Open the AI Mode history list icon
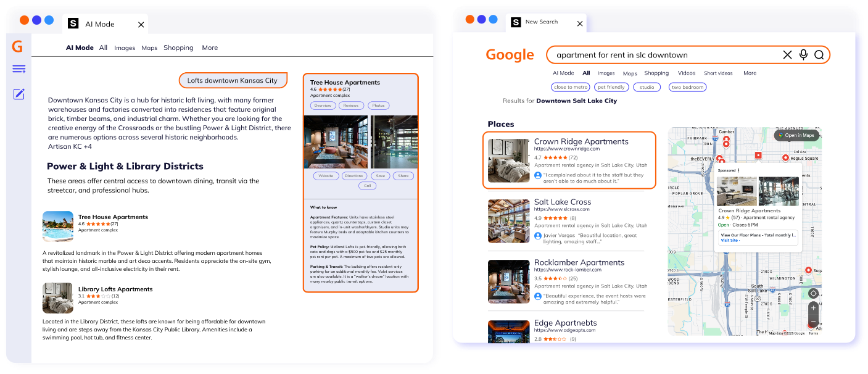 click(x=19, y=69)
